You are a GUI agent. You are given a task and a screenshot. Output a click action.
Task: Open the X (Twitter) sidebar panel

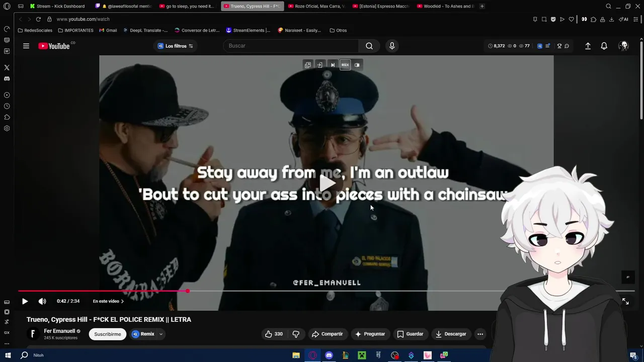7,67
